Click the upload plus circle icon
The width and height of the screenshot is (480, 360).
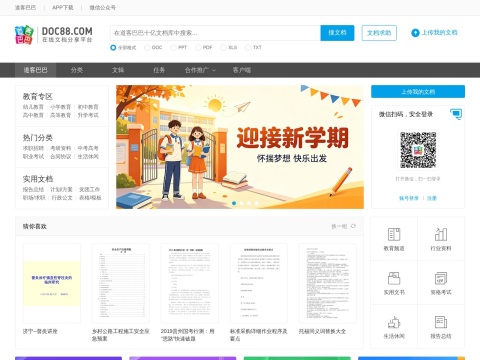coord(415,33)
